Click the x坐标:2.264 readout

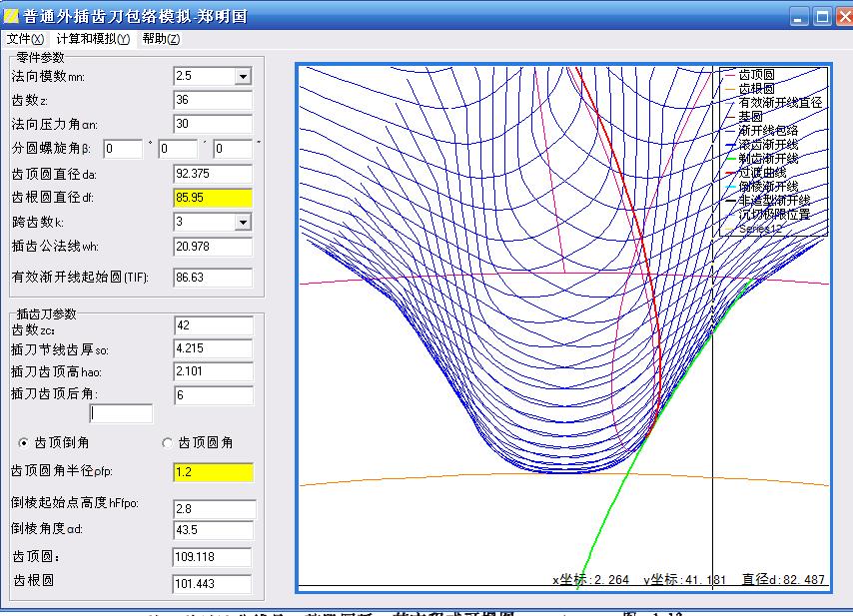pyautogui.click(x=590, y=580)
